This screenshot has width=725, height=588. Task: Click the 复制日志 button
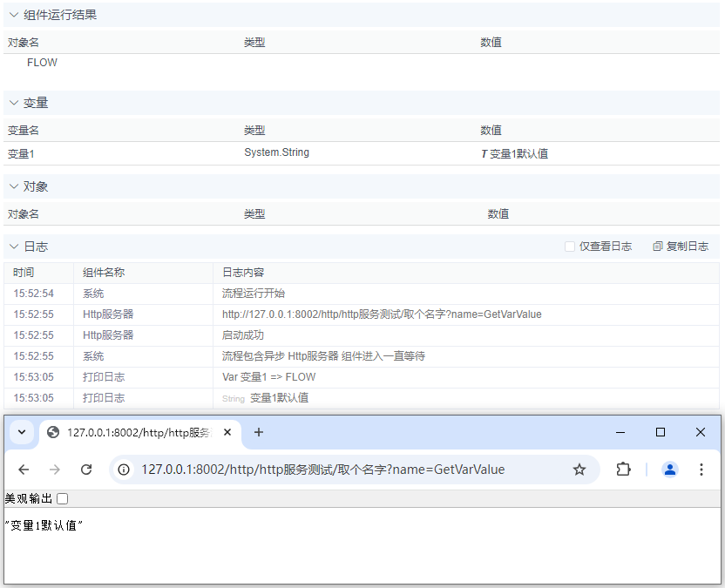pyautogui.click(x=681, y=246)
